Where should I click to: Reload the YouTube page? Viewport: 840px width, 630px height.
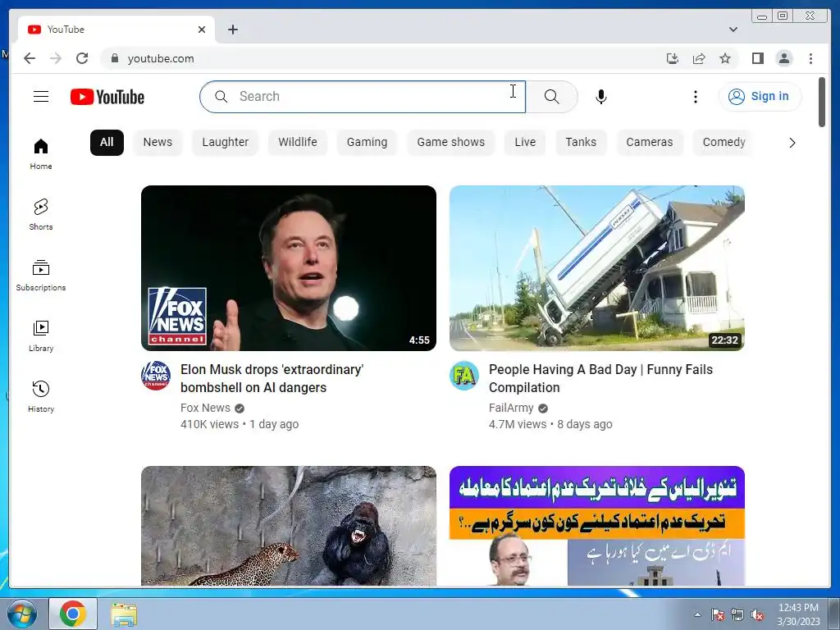point(82,58)
